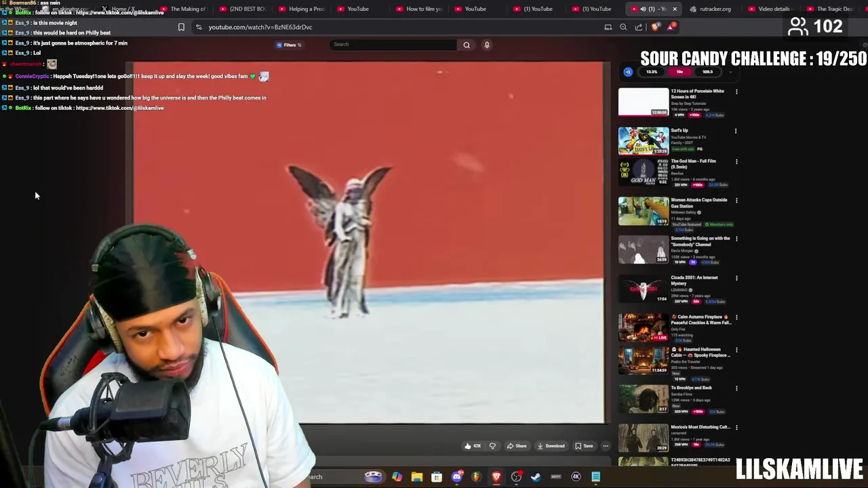
Task: Switch to the 'Video details' tab
Action: (770, 9)
